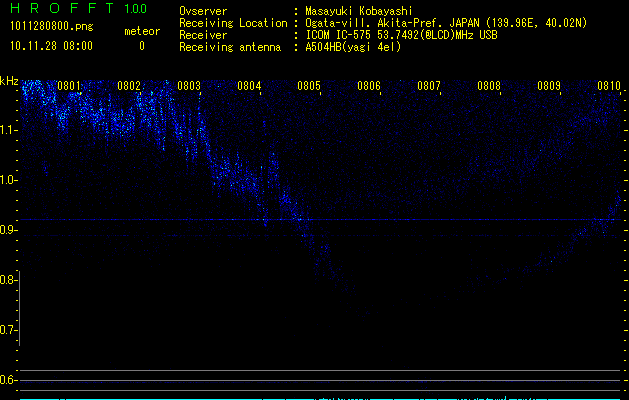Click the 0808 time marker
Image resolution: width=629 pixels, height=400 pixels.
coord(489,86)
